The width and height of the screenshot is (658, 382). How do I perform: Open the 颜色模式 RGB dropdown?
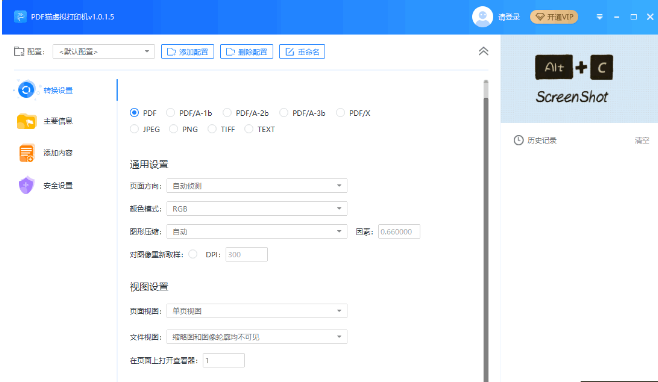pyautogui.click(x=257, y=209)
